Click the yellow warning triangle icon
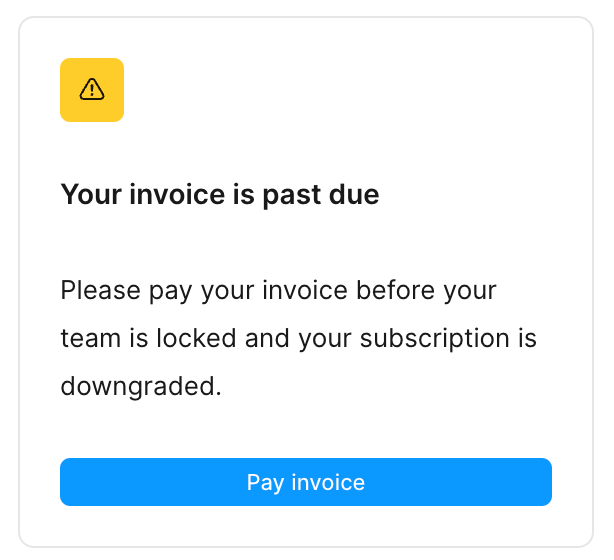Screen dimensions: 614x560 [x=92, y=90]
